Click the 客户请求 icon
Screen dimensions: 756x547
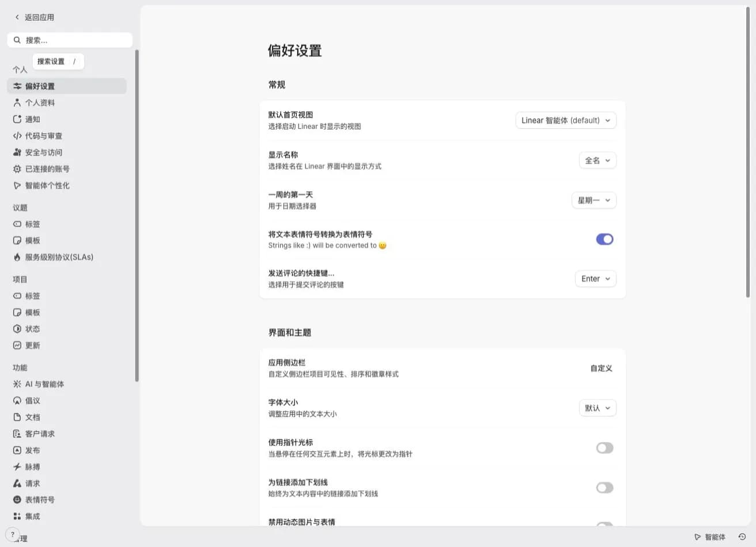(x=17, y=434)
